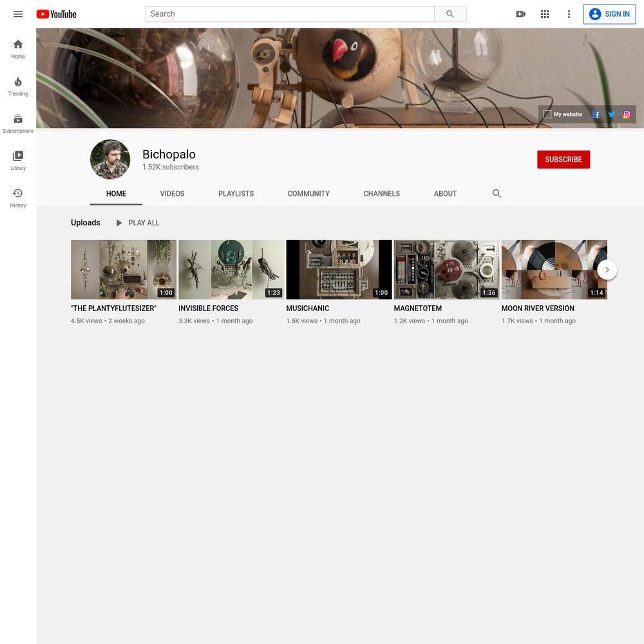Open the Moon River Version title

[x=538, y=308]
